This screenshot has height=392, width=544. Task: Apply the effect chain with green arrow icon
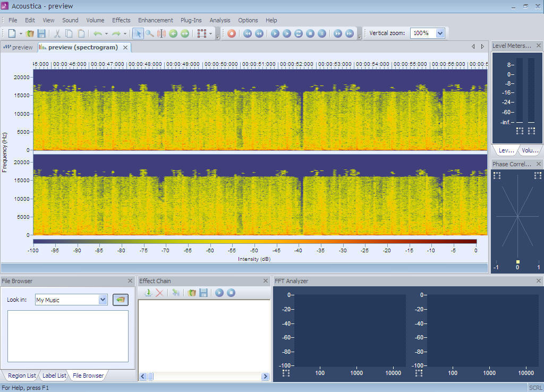pos(176,293)
